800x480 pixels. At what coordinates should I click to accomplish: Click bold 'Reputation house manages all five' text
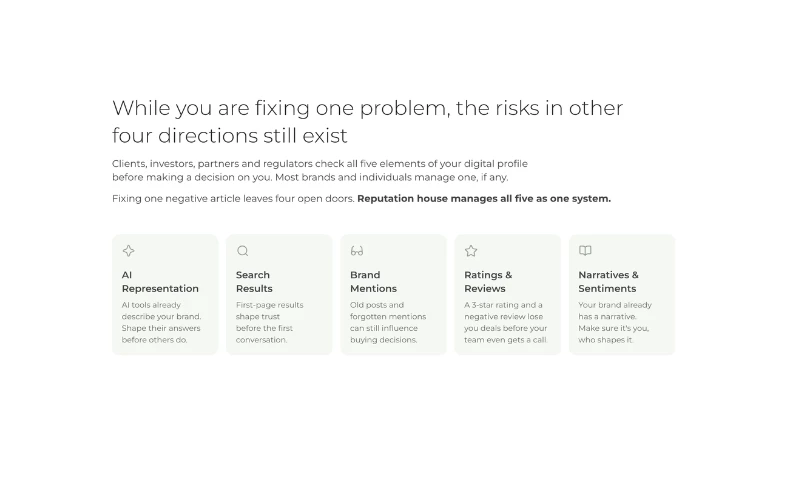coord(484,198)
